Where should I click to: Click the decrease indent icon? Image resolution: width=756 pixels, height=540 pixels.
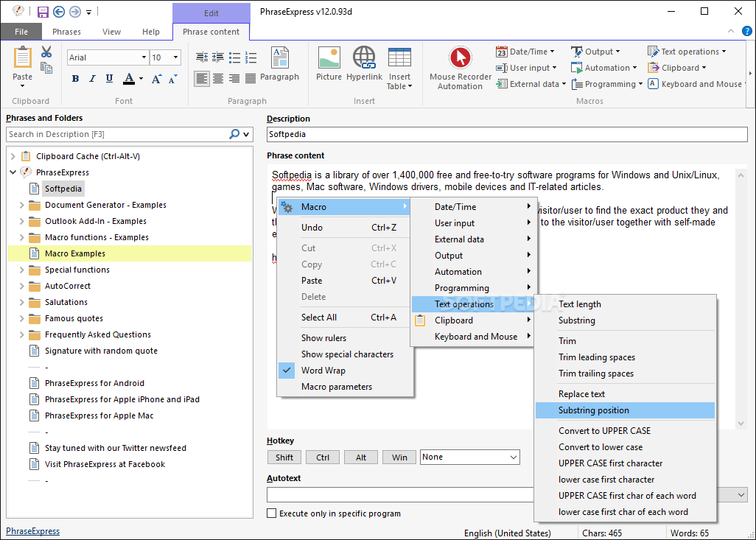202,57
